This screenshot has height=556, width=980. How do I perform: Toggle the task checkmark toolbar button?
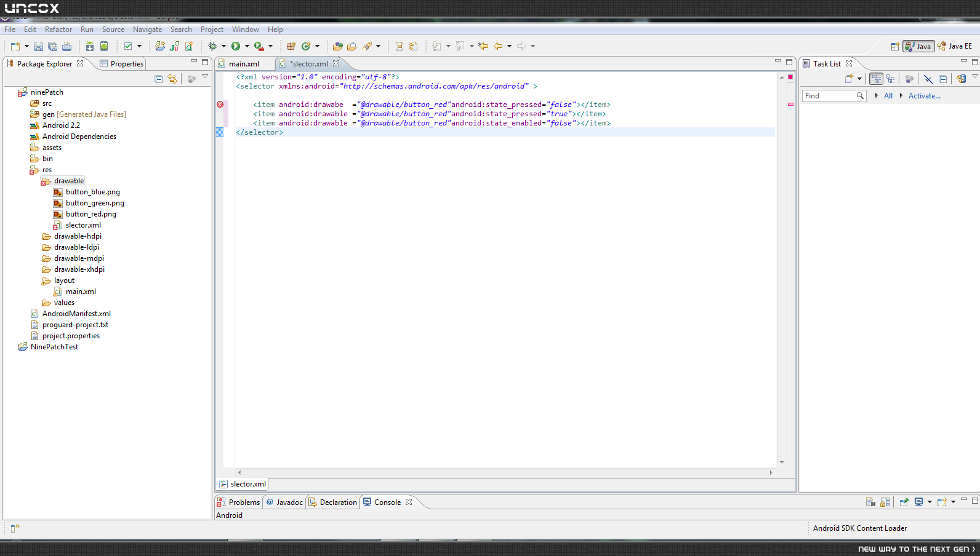point(128,46)
